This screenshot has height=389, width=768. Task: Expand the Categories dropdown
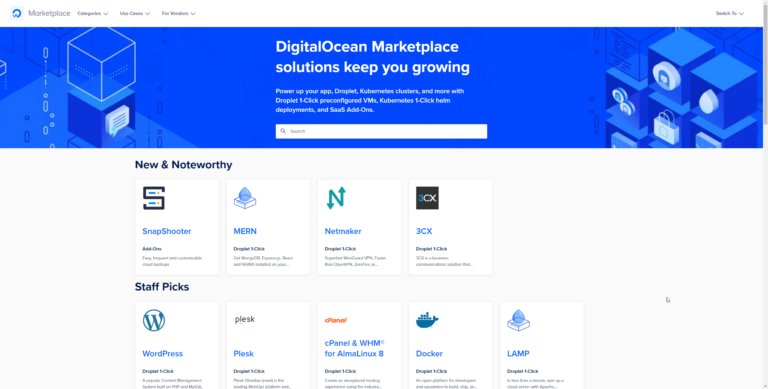93,13
